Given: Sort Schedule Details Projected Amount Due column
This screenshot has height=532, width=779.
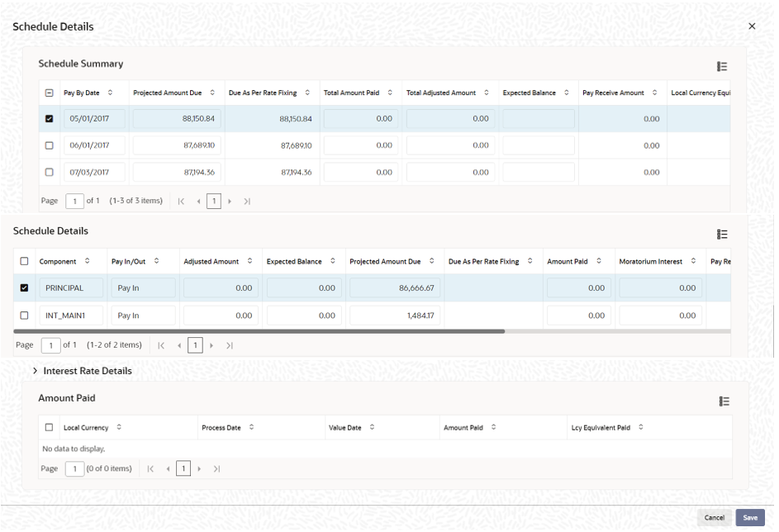Looking at the screenshot, I should tap(432, 261).
